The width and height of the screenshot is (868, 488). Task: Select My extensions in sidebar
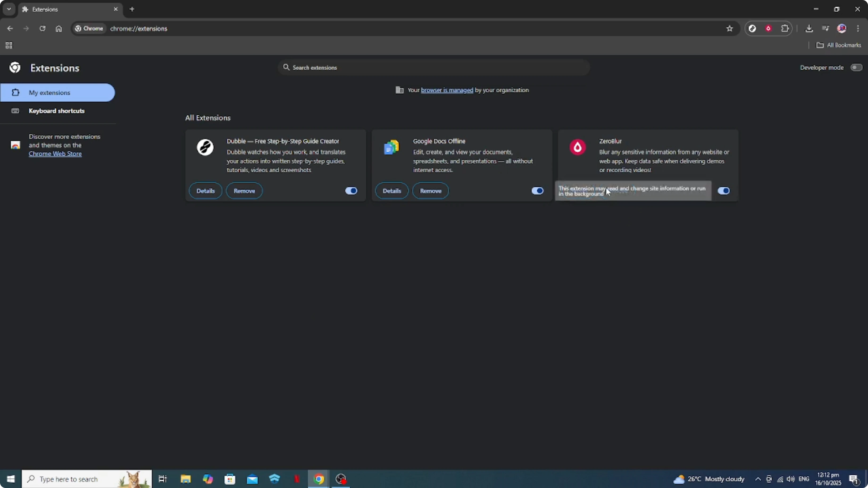click(x=58, y=93)
